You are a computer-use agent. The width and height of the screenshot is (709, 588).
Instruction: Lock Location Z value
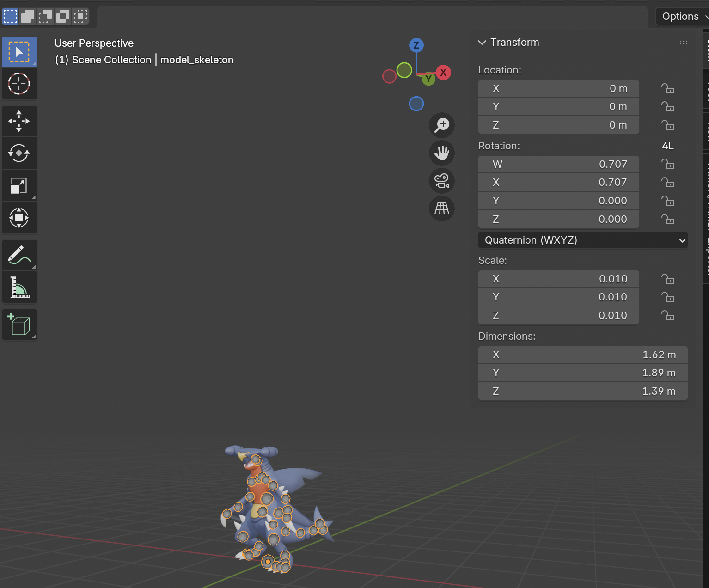click(x=668, y=125)
